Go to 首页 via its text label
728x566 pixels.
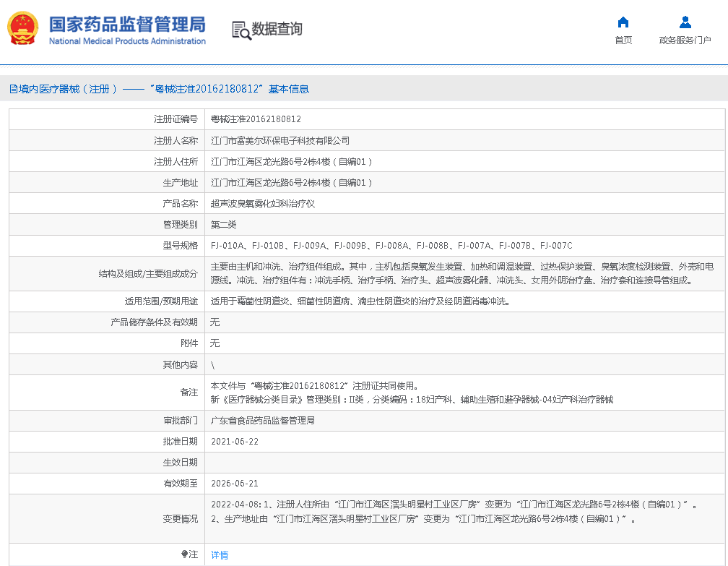(623, 40)
